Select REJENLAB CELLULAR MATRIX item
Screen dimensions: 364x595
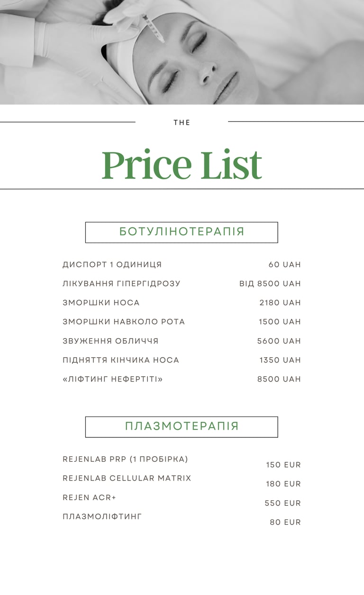[127, 478]
